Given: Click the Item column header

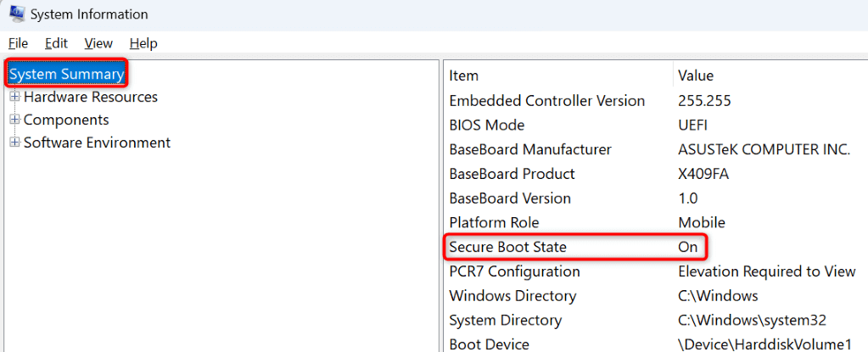Looking at the screenshot, I should point(464,76).
